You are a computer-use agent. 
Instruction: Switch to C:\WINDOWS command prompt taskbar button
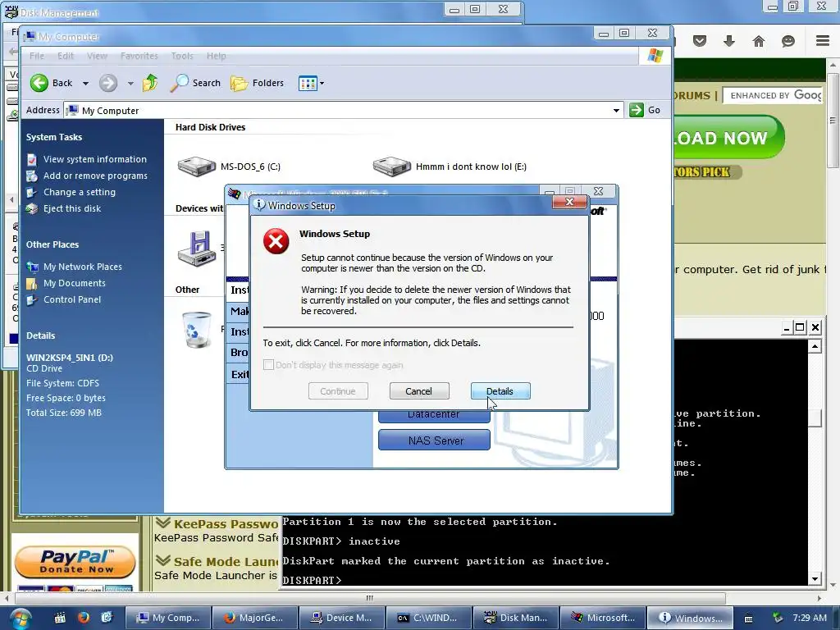tap(428, 618)
